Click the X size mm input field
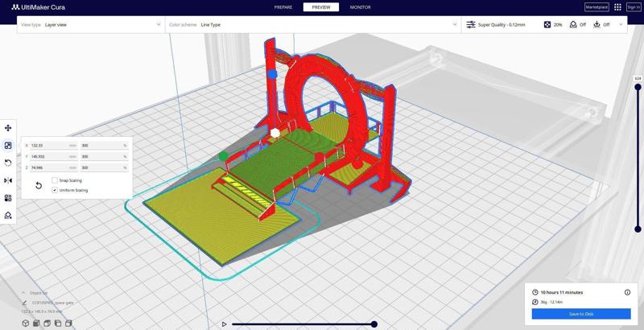The image size is (644, 330). click(x=54, y=146)
